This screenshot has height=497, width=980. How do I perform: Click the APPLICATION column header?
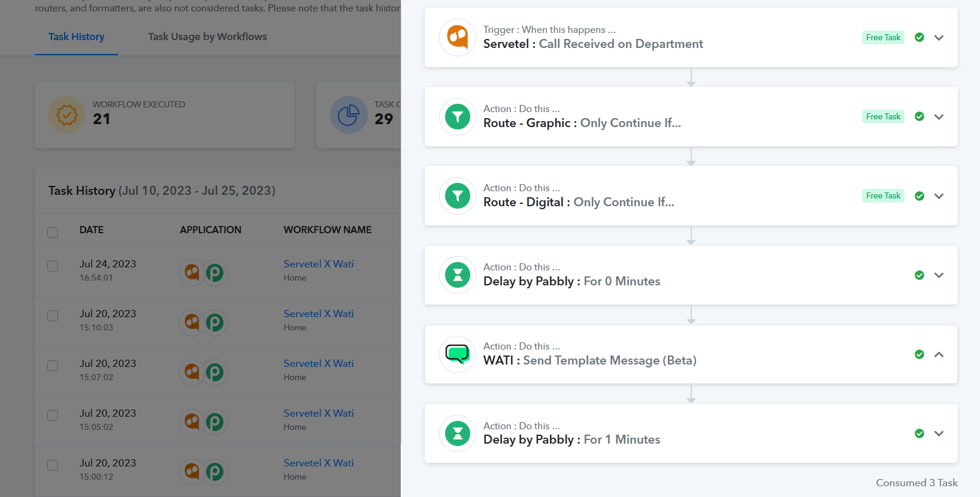pos(210,230)
